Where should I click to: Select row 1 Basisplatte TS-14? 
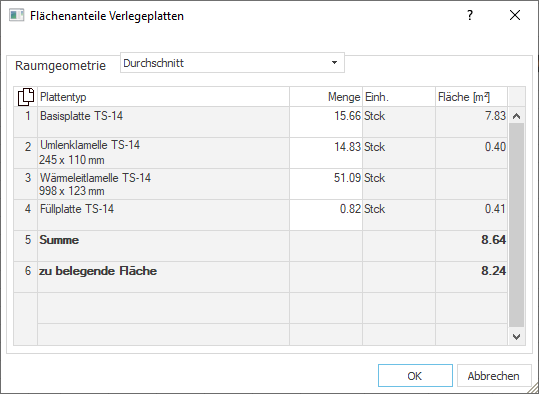(260, 122)
